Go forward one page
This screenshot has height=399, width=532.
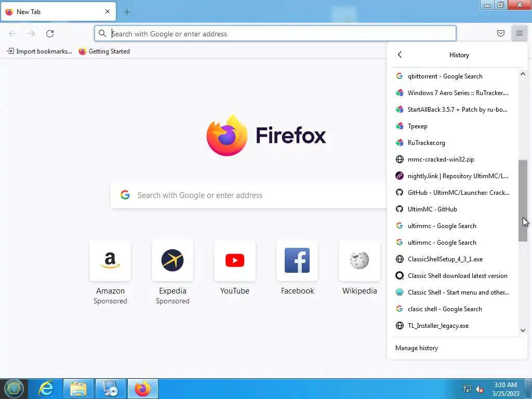[x=31, y=34]
